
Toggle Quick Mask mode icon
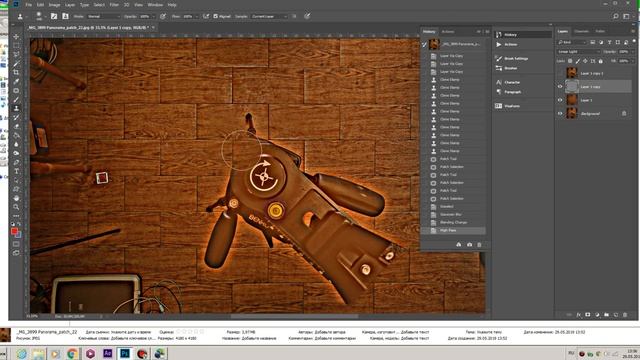[16, 244]
